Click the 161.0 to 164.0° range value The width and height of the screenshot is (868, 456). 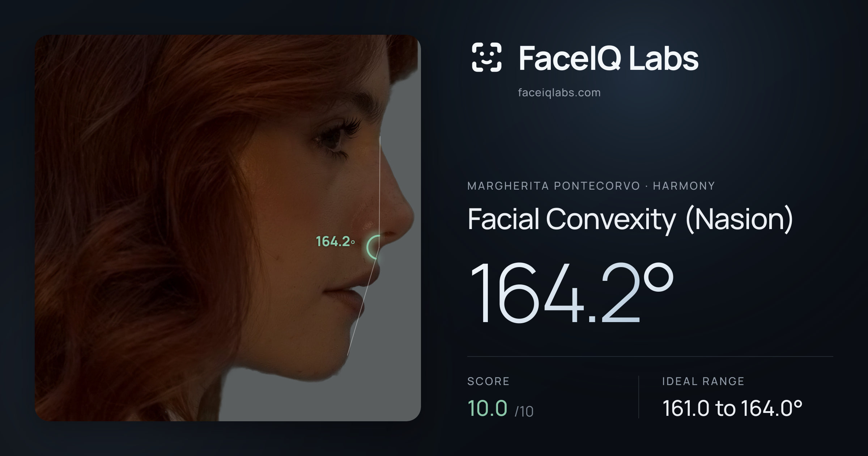coord(732,408)
